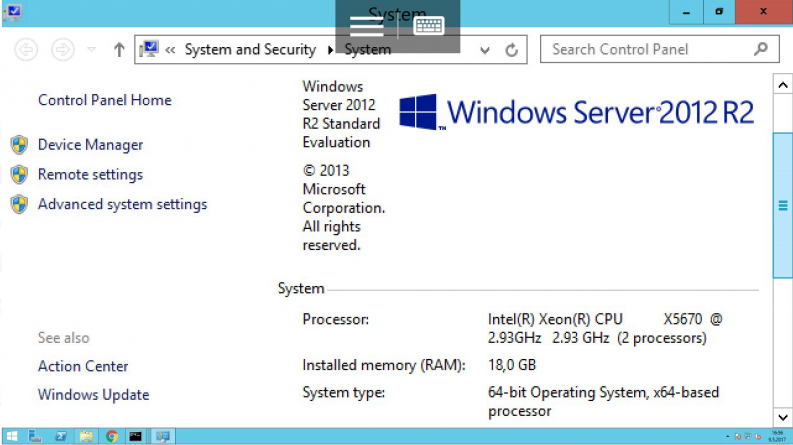Go to Control Panel Home
The height and width of the screenshot is (445, 793).
click(x=105, y=100)
